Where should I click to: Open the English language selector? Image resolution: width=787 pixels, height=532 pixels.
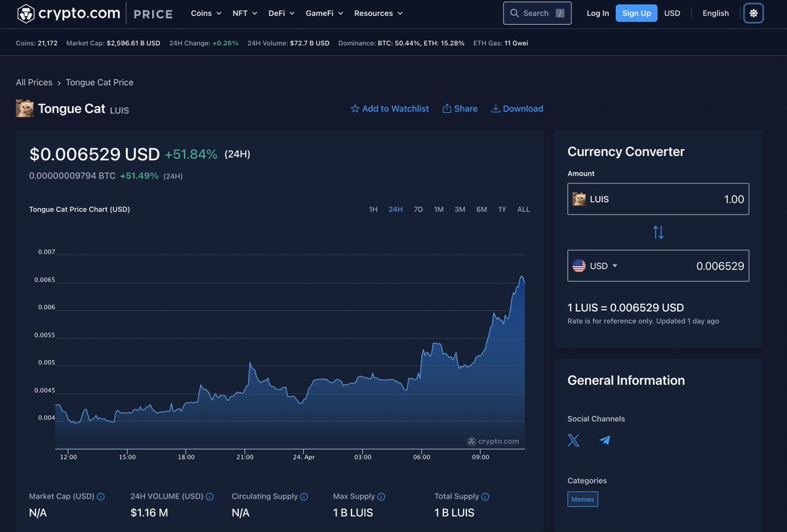pyautogui.click(x=716, y=13)
